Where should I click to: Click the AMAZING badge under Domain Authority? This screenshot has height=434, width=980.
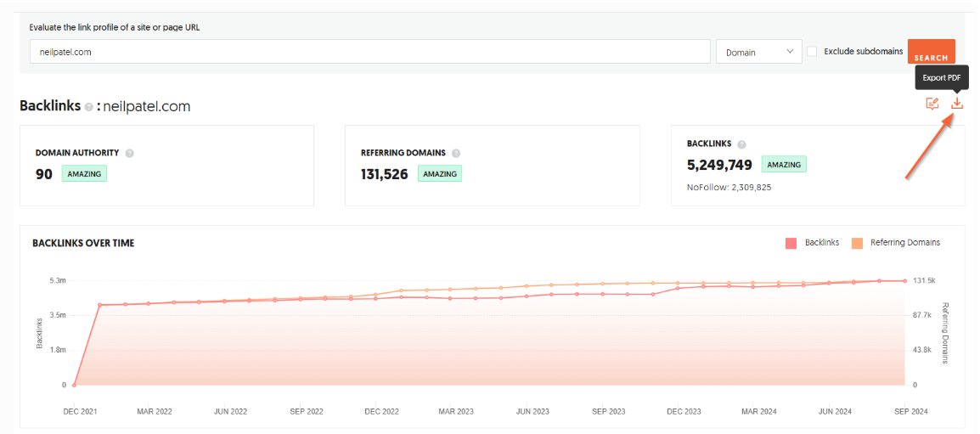[84, 174]
